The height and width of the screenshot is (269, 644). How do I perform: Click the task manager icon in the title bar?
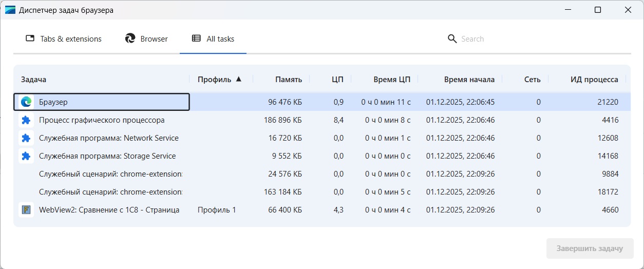tap(10, 10)
